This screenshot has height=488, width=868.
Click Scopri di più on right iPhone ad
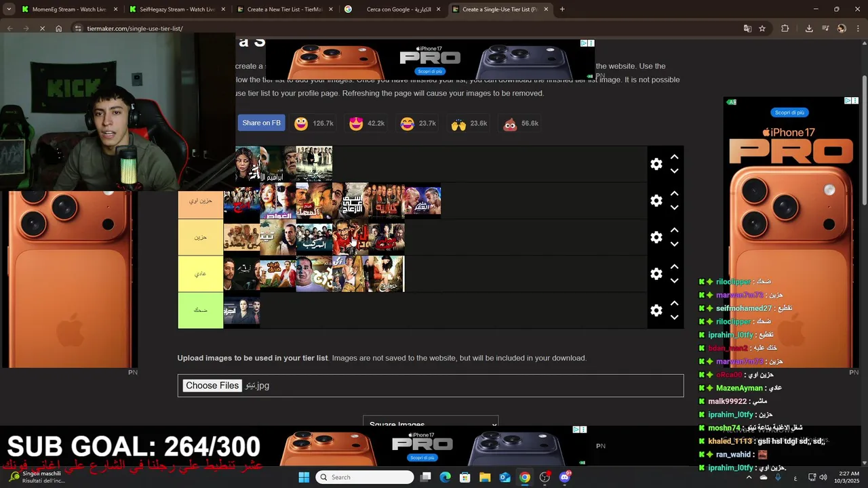tap(789, 113)
